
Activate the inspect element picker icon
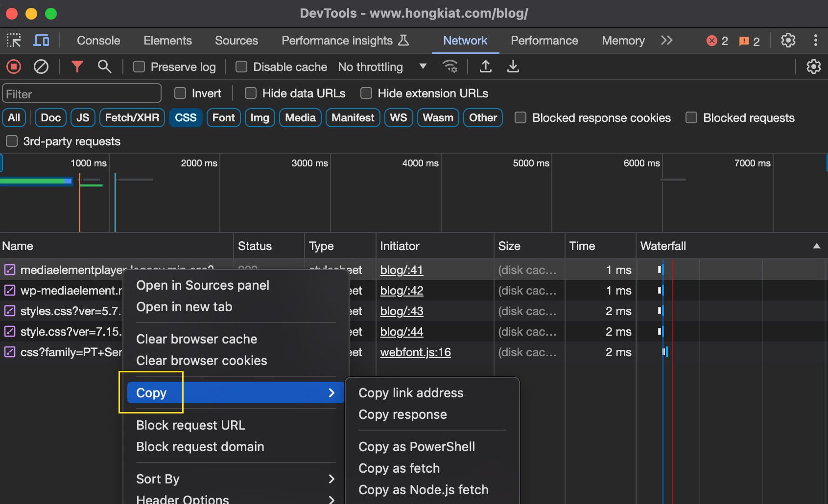tap(14, 41)
